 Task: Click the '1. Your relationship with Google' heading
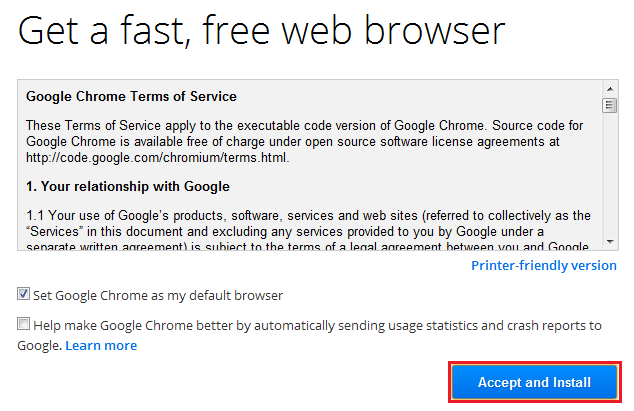point(128,186)
